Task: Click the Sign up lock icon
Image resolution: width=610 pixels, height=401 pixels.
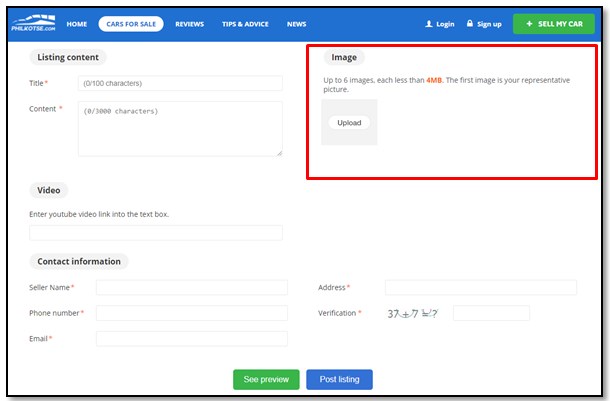Action: tap(470, 23)
